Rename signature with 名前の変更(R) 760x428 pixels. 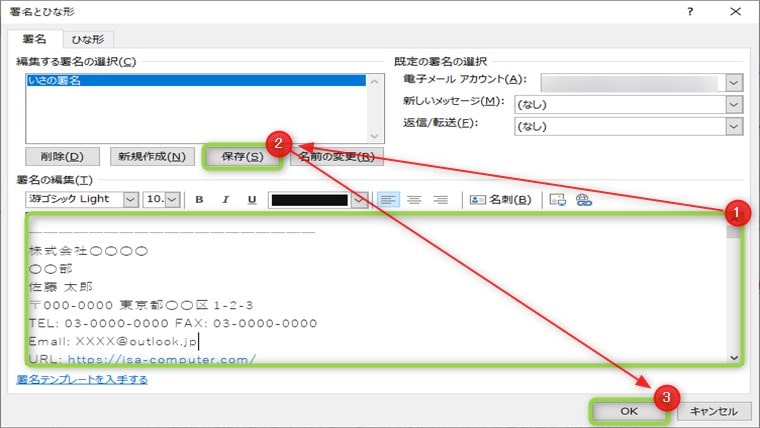click(337, 157)
